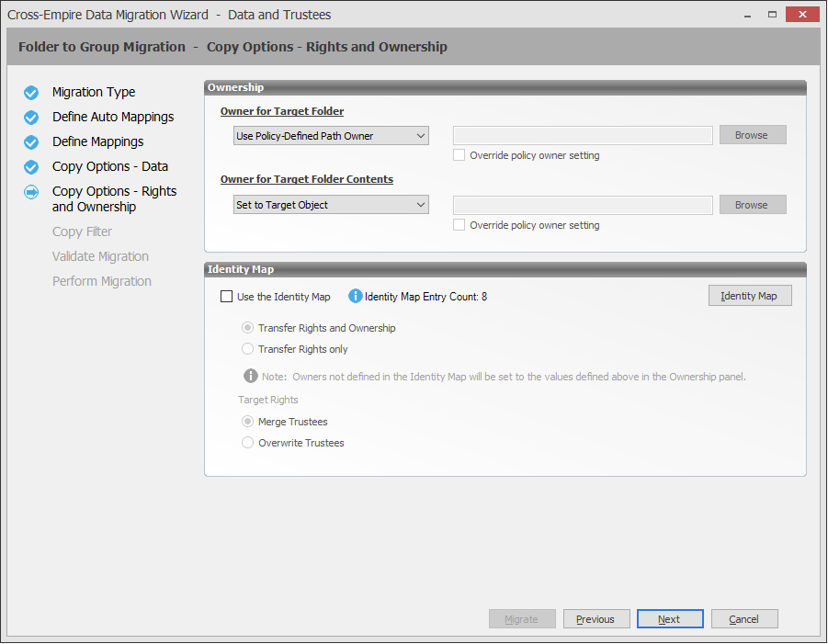Choose the Overwrite Trustees radio button
The width and height of the screenshot is (828, 644).
[x=247, y=443]
